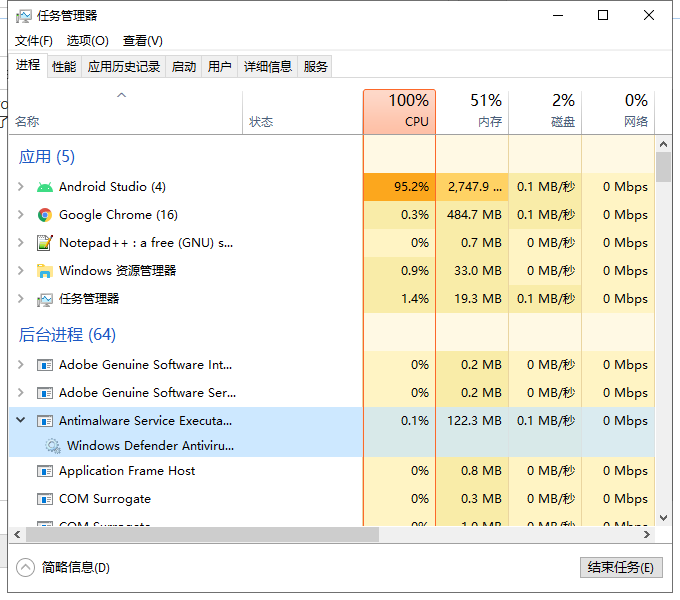Click the Task Manager title bar icon
680x600 pixels.
[23, 16]
